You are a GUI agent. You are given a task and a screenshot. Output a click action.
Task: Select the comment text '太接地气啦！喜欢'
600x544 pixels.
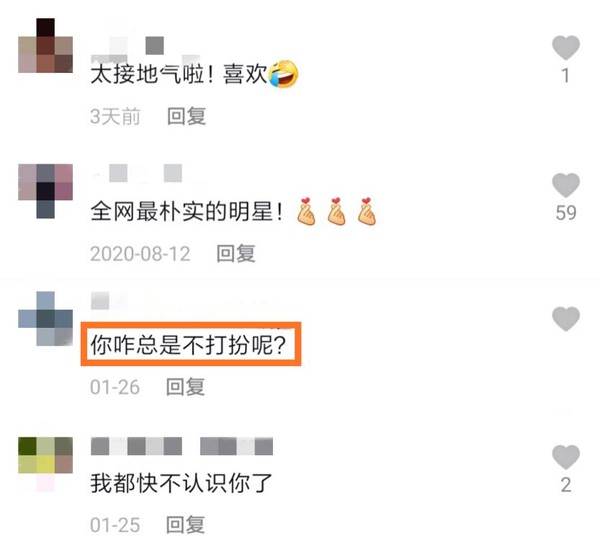click(179, 74)
